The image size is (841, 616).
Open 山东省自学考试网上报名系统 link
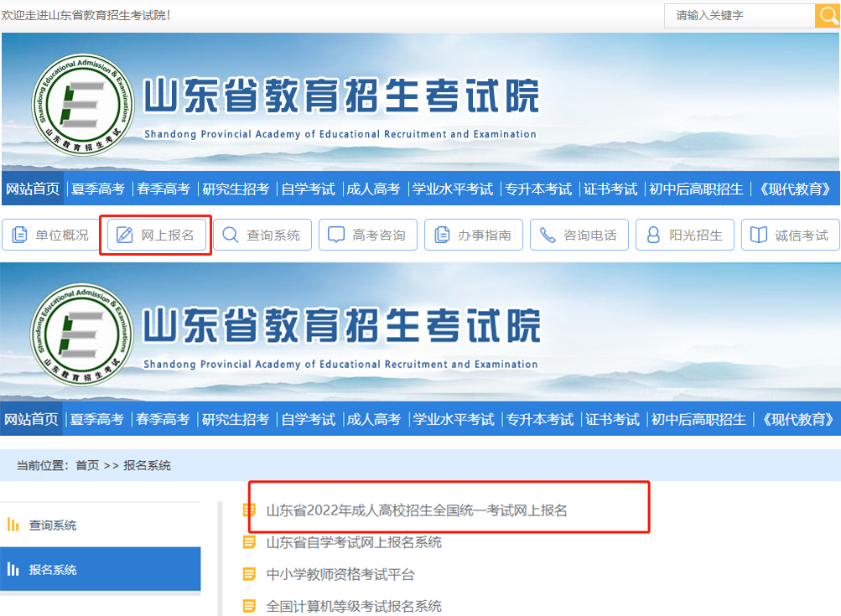[x=354, y=542]
